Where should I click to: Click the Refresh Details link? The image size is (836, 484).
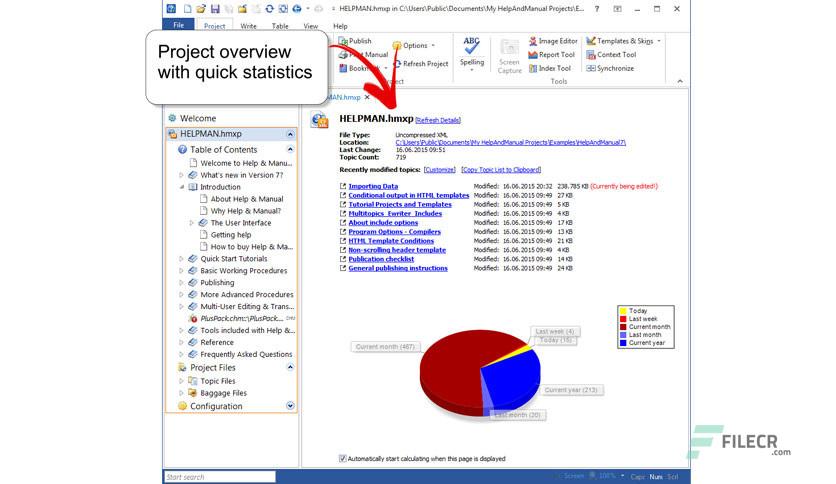click(438, 120)
